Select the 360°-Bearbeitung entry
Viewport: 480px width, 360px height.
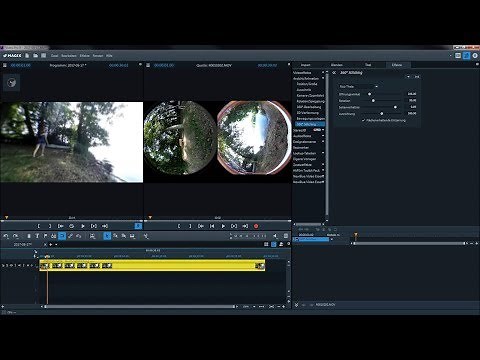pyautogui.click(x=309, y=107)
